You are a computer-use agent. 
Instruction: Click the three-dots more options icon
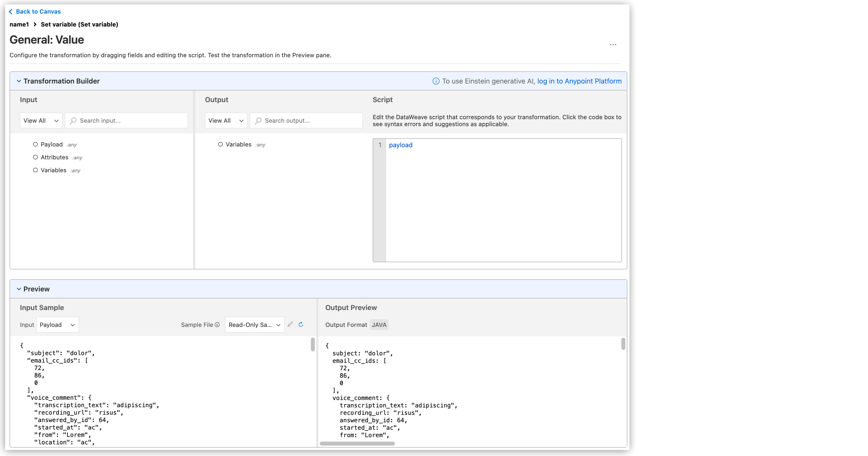[613, 44]
